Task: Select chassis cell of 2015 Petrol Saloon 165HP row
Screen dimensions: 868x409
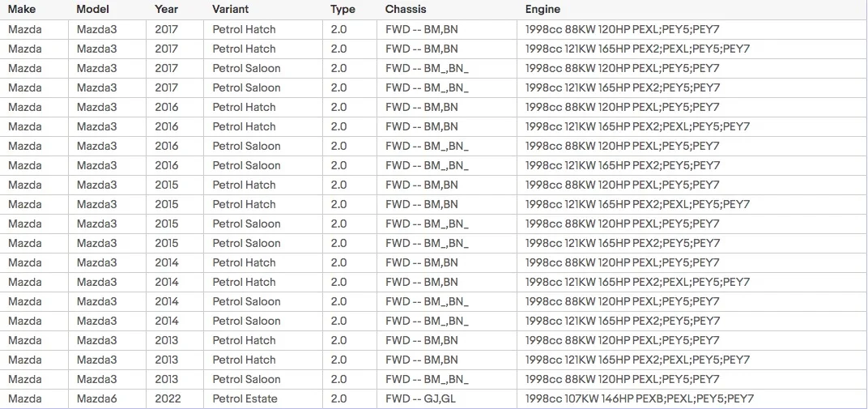Action: 447,243
